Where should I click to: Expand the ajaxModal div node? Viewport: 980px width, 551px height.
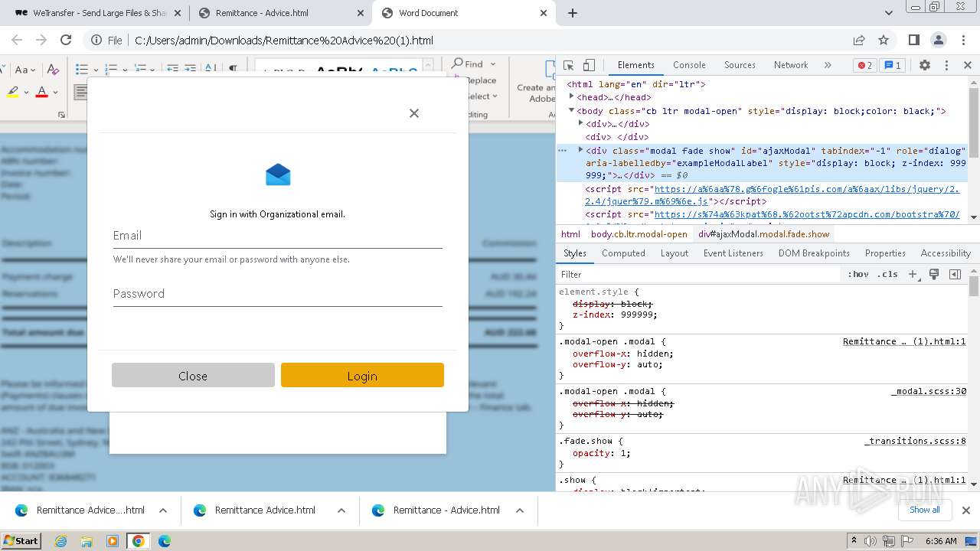pyautogui.click(x=580, y=150)
